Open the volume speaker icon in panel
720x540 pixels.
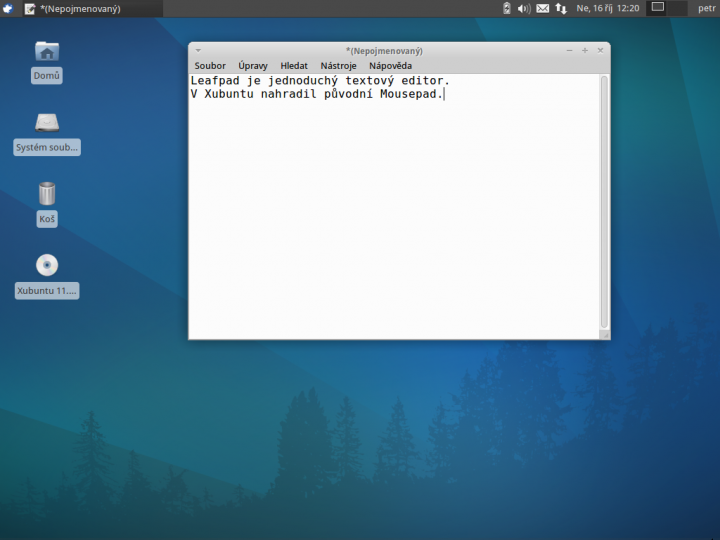coord(524,8)
